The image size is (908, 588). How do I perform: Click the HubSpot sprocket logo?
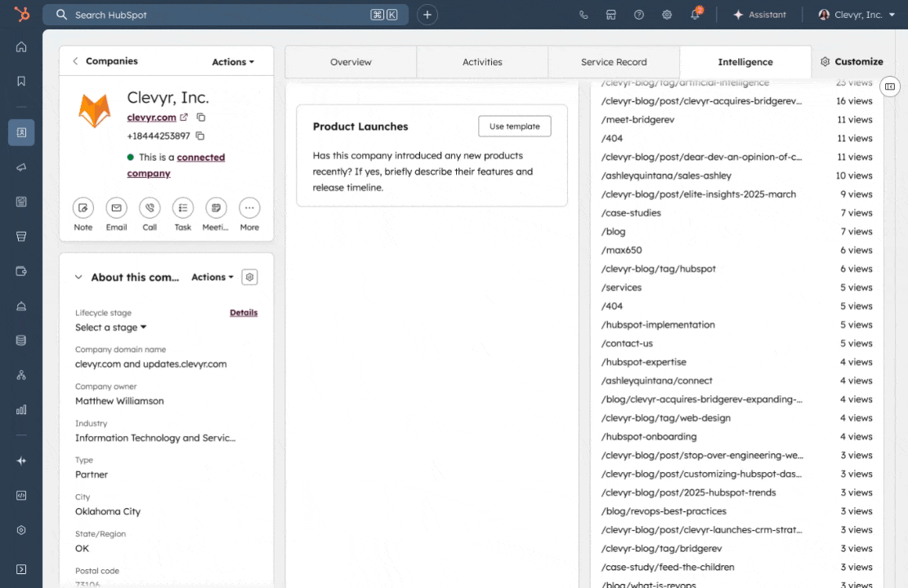tap(21, 14)
